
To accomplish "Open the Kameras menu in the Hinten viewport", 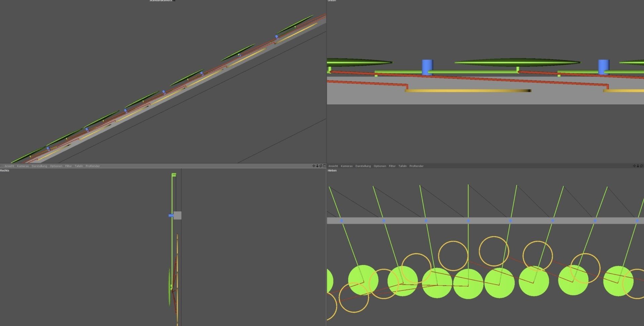I will click(346, 166).
